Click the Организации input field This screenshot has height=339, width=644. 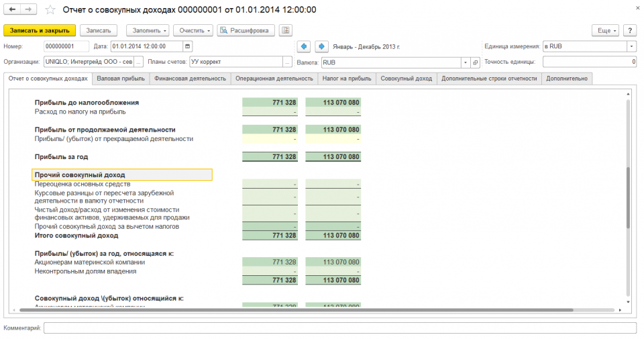(x=89, y=62)
